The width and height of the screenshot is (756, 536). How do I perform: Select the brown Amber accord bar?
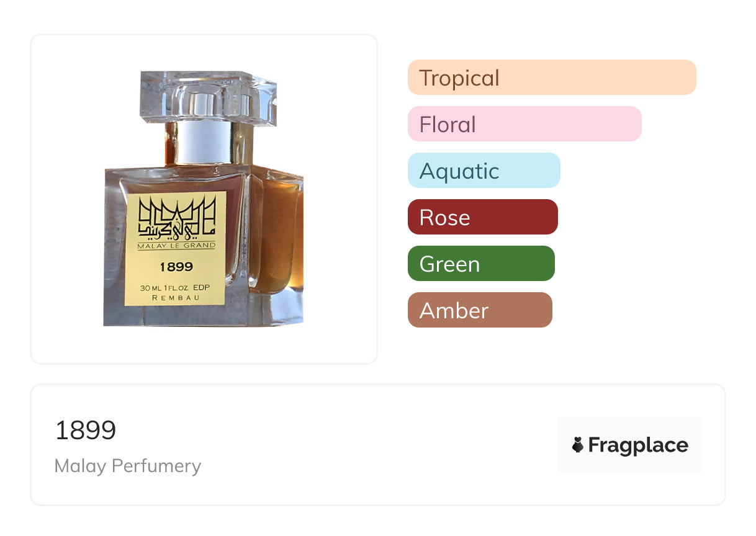[479, 310]
